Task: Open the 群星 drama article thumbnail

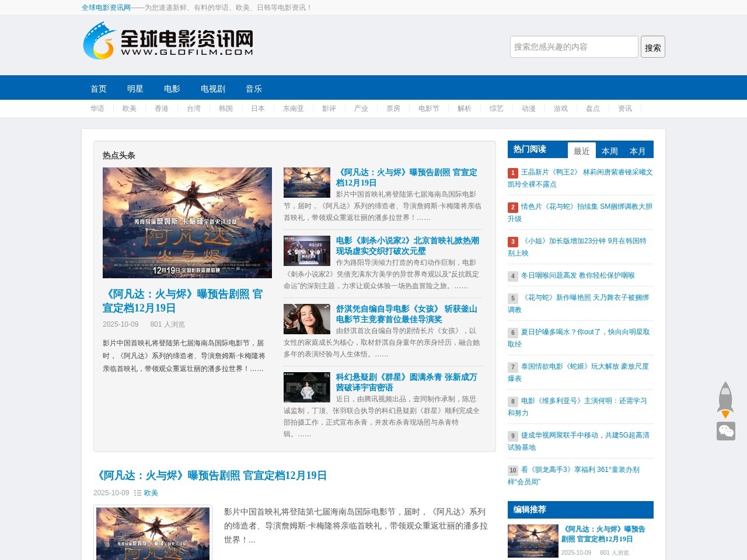Action: coord(307,387)
